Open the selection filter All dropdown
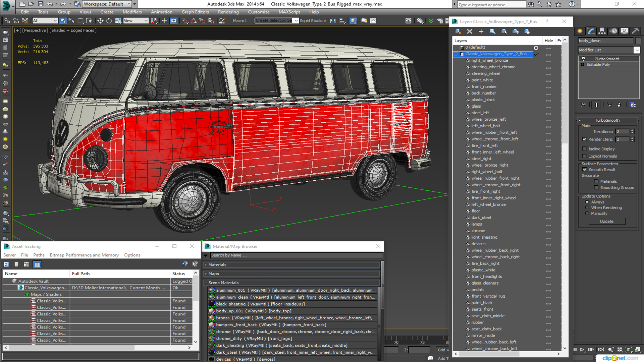Screen dimensions: 644x362 coord(45,21)
